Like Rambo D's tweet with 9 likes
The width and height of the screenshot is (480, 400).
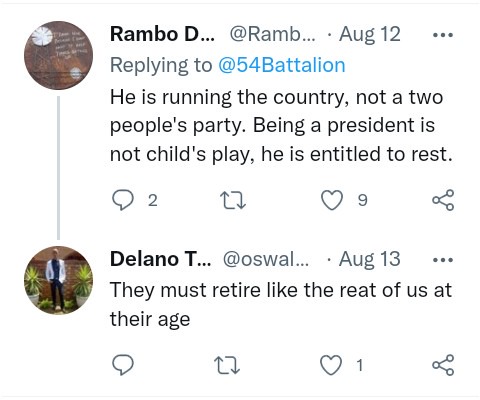[x=332, y=200]
